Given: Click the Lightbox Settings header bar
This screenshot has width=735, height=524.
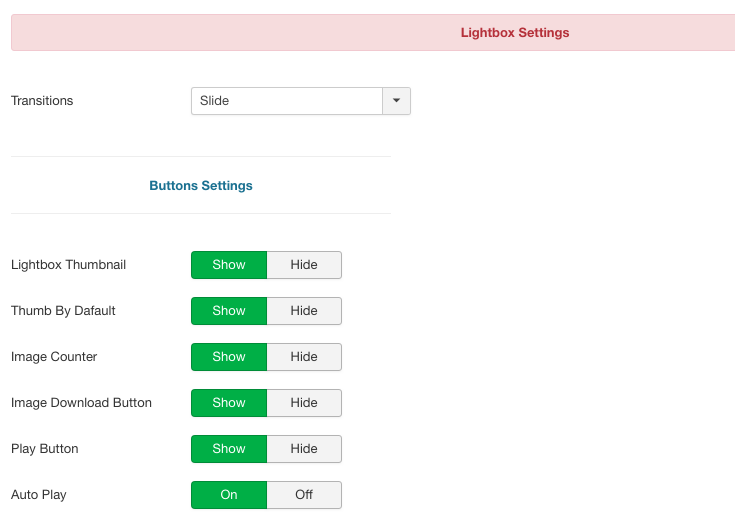Looking at the screenshot, I should [373, 32].
